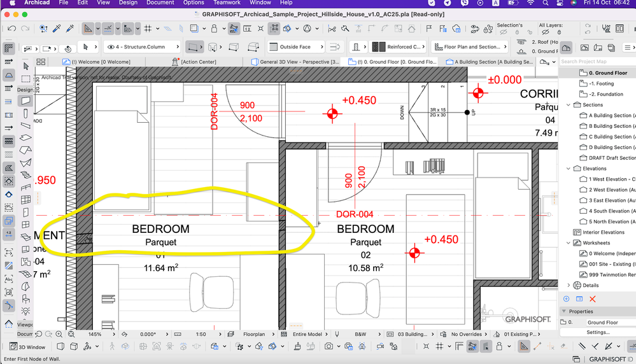The image size is (636, 364).
Task: Open the Design menu
Action: coord(128,3)
